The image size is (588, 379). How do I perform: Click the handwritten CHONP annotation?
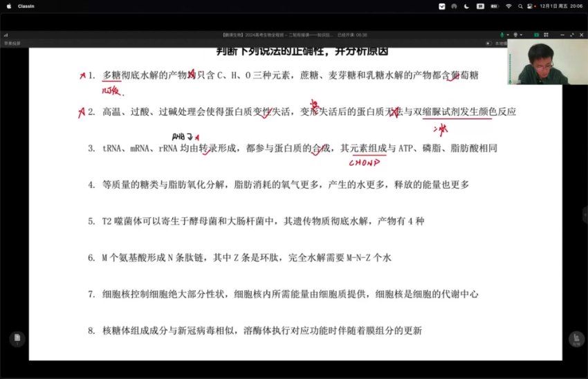[364, 163]
